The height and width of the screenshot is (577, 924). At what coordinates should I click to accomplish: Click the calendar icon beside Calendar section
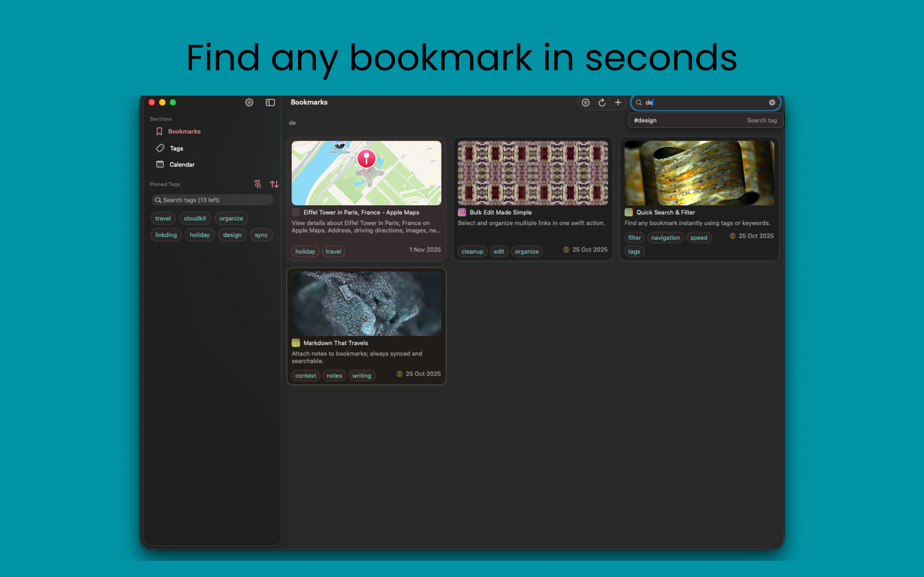click(160, 164)
